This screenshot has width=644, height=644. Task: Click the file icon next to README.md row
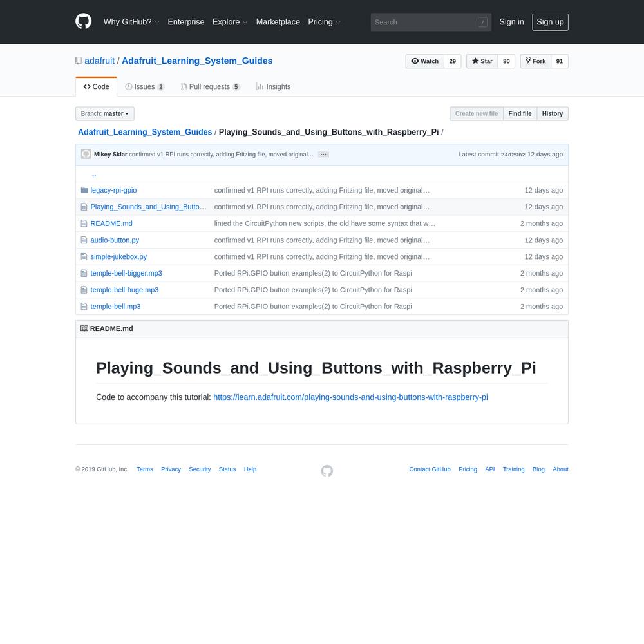click(x=84, y=223)
